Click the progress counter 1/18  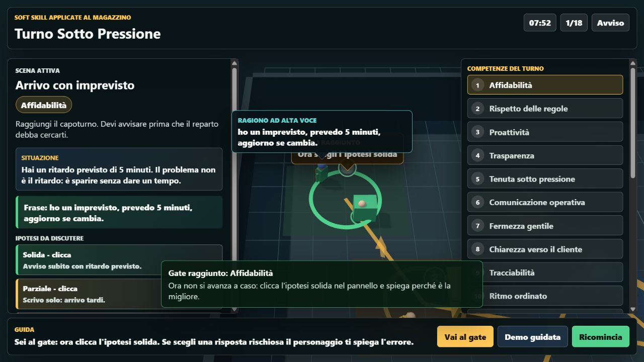click(x=574, y=23)
